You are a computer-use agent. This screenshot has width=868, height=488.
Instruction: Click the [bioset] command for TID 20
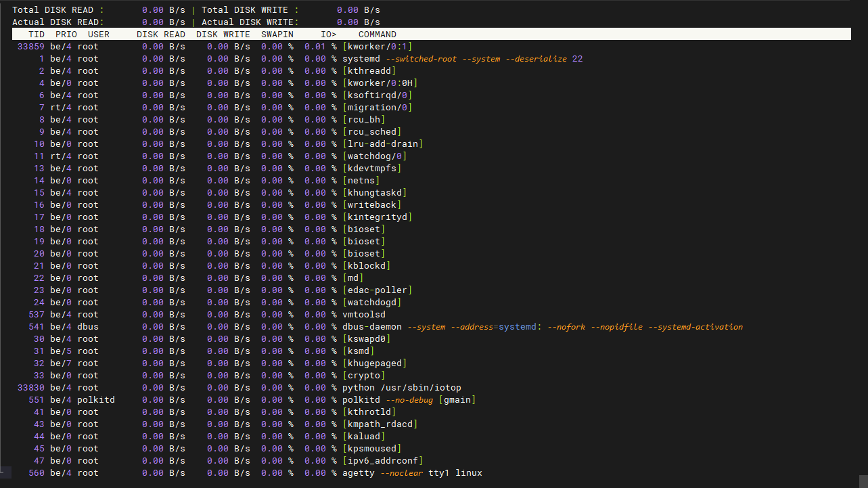364,254
